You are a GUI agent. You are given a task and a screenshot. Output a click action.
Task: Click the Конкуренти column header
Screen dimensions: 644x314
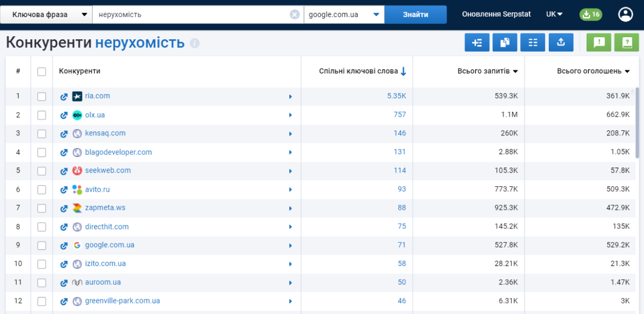(80, 71)
